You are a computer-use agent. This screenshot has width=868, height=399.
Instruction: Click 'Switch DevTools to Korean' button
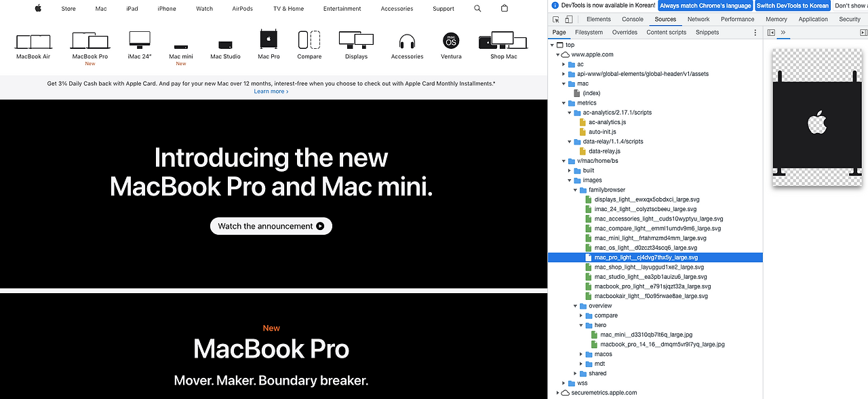tap(793, 5)
